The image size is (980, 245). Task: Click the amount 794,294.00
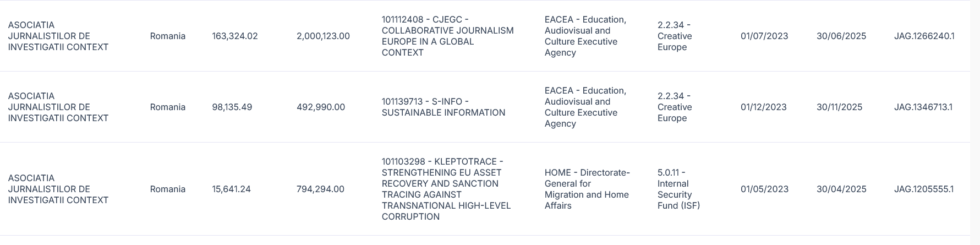[x=320, y=189]
